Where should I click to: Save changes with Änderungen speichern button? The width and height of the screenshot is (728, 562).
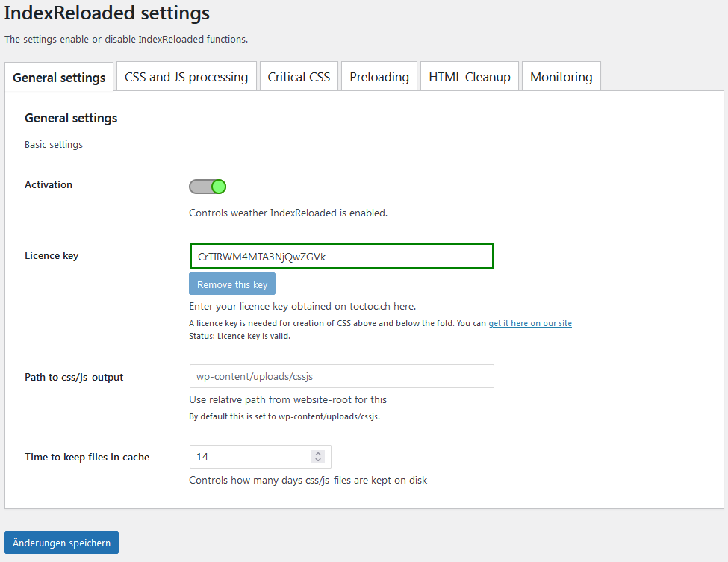(62, 543)
